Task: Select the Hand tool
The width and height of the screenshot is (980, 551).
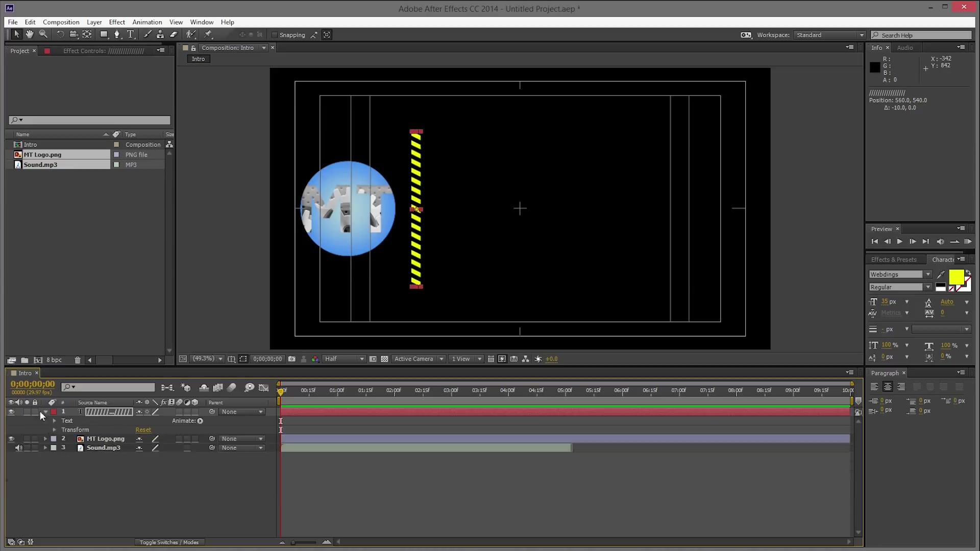Action: [x=29, y=34]
